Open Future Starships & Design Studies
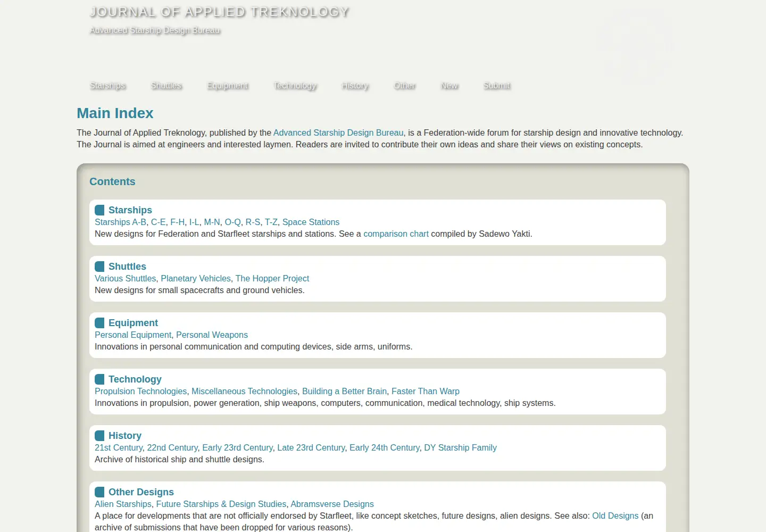766x532 pixels. [221, 504]
